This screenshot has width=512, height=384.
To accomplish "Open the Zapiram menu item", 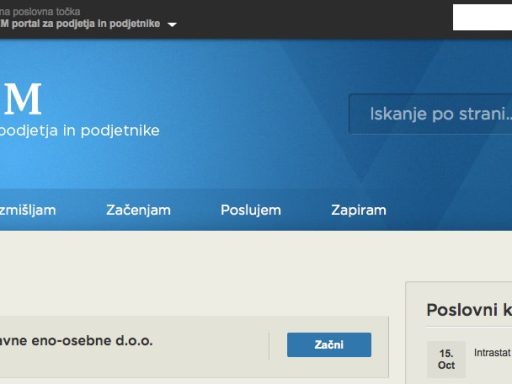I will tap(359, 210).
